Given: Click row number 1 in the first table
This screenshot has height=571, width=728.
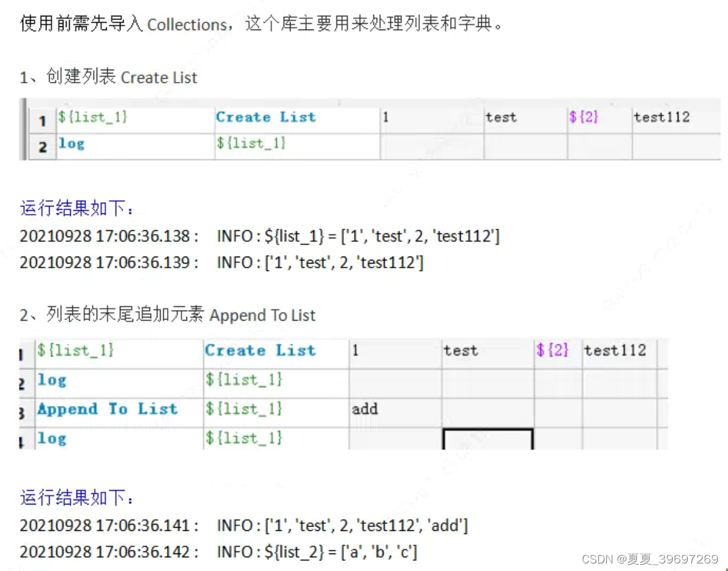Looking at the screenshot, I should (41, 120).
